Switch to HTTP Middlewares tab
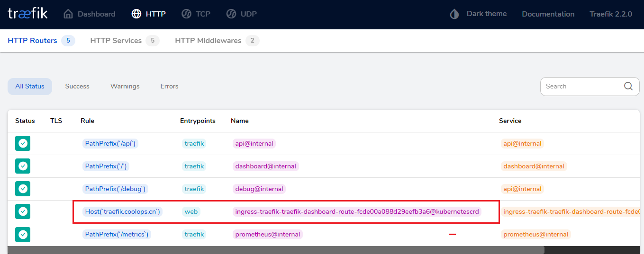 [217, 41]
